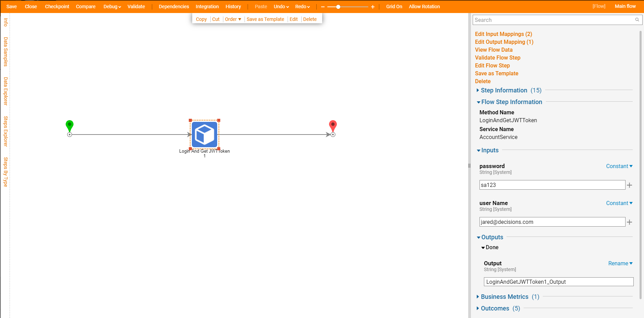Zoom out using the minus icon
The height and width of the screenshot is (318, 644).
323,7
